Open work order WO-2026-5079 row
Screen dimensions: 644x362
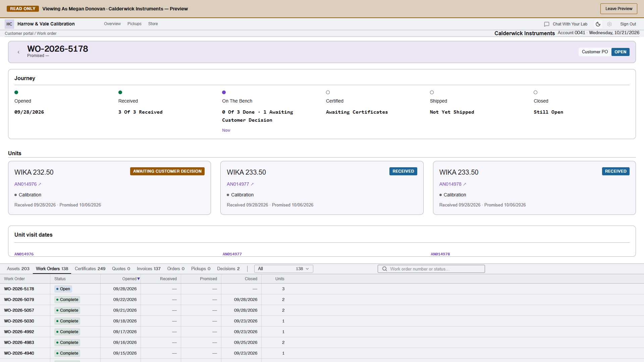(x=322, y=300)
